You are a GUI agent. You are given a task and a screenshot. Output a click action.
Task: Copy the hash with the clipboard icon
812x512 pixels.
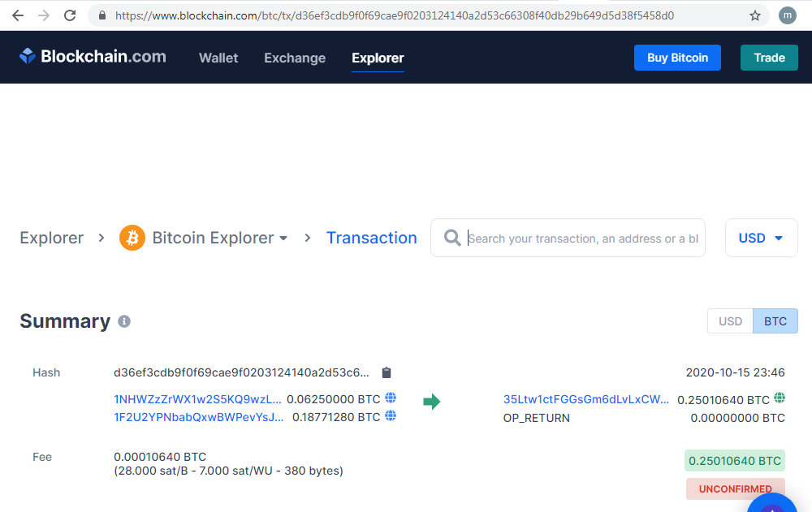pyautogui.click(x=387, y=372)
